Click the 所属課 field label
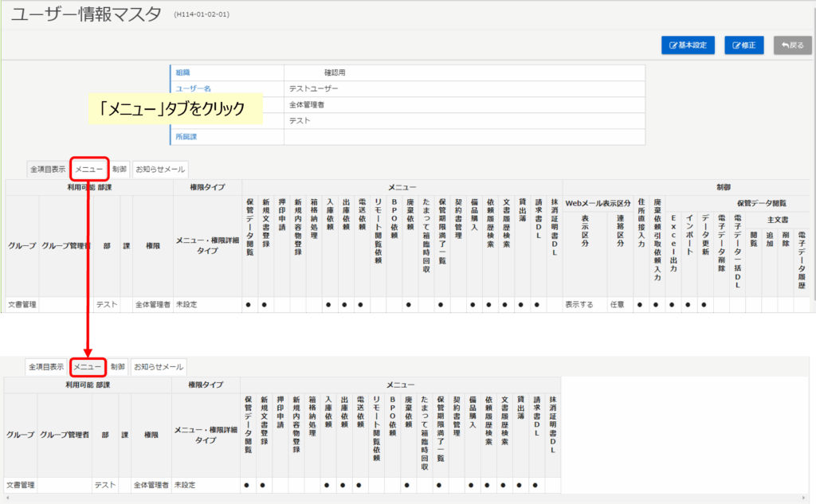 pyautogui.click(x=186, y=137)
